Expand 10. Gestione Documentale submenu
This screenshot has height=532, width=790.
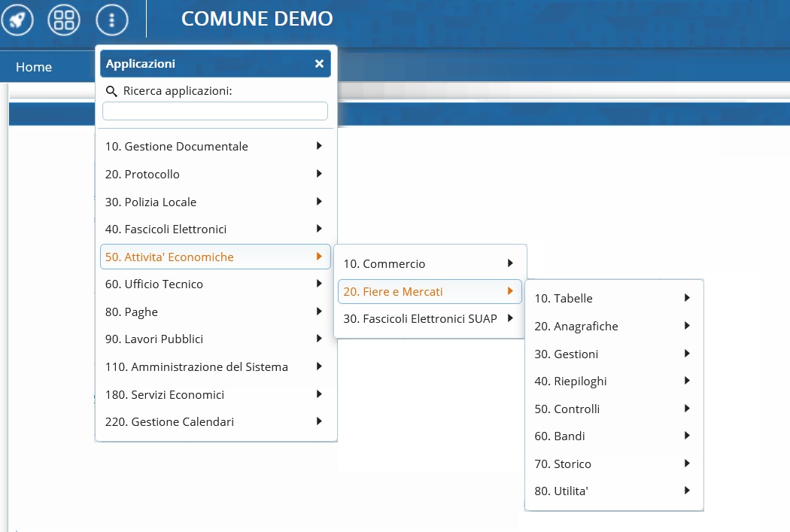[319, 146]
